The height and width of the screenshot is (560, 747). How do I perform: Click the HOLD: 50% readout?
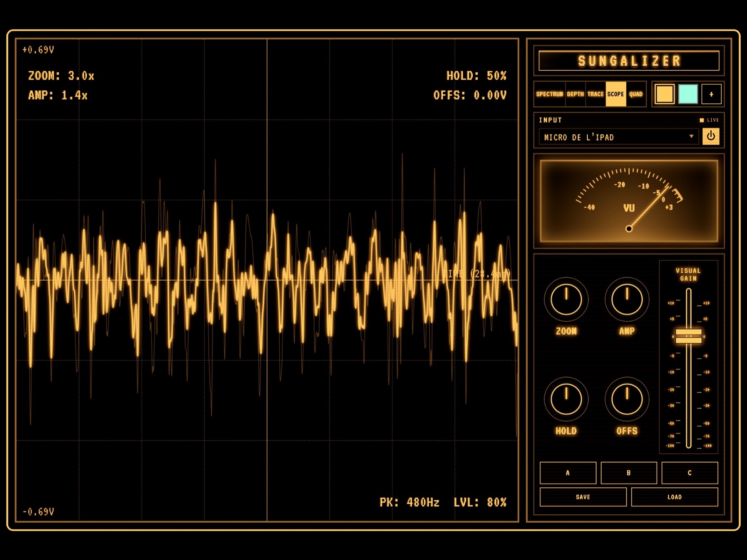[x=476, y=76]
